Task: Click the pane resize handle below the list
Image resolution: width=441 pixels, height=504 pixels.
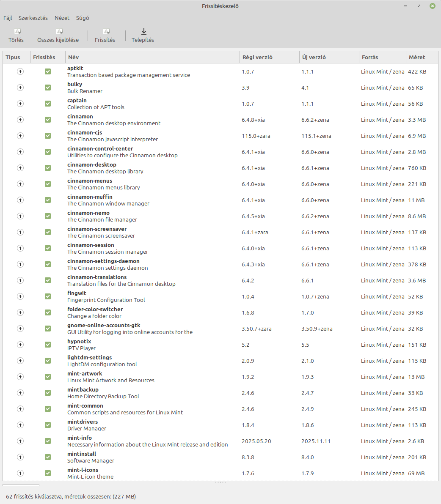Action: click(220, 482)
